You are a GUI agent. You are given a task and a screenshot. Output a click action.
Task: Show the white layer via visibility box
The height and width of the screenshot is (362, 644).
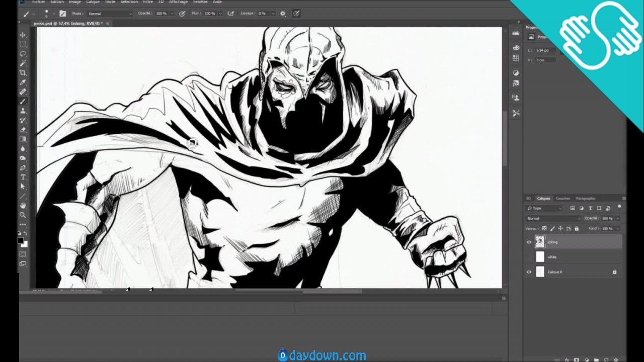coord(529,257)
